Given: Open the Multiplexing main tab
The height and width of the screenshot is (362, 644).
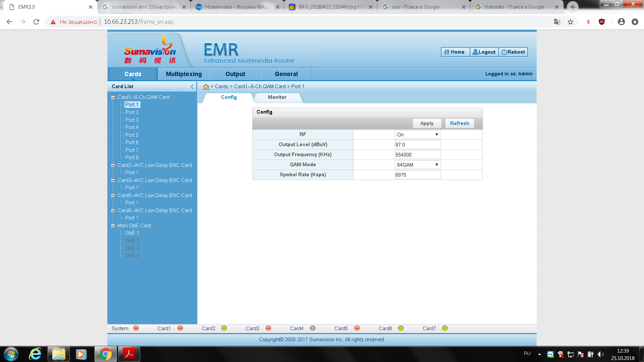Looking at the screenshot, I should 184,74.
